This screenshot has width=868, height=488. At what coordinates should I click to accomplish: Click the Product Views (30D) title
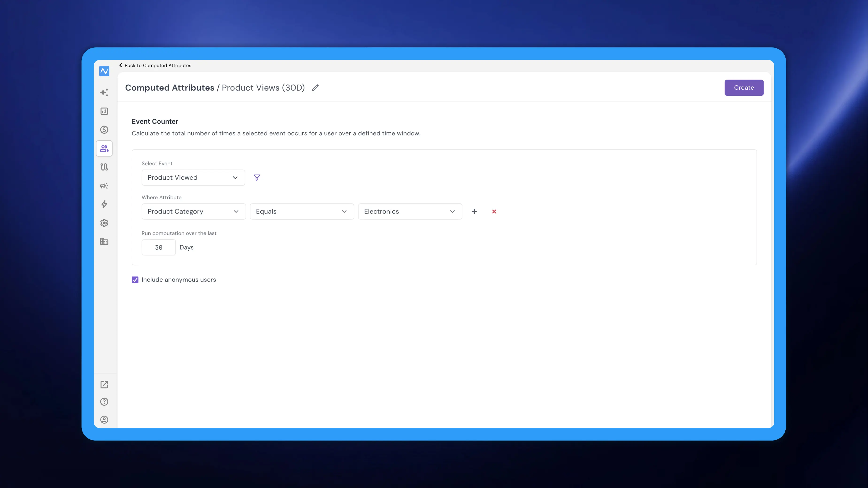tap(263, 88)
